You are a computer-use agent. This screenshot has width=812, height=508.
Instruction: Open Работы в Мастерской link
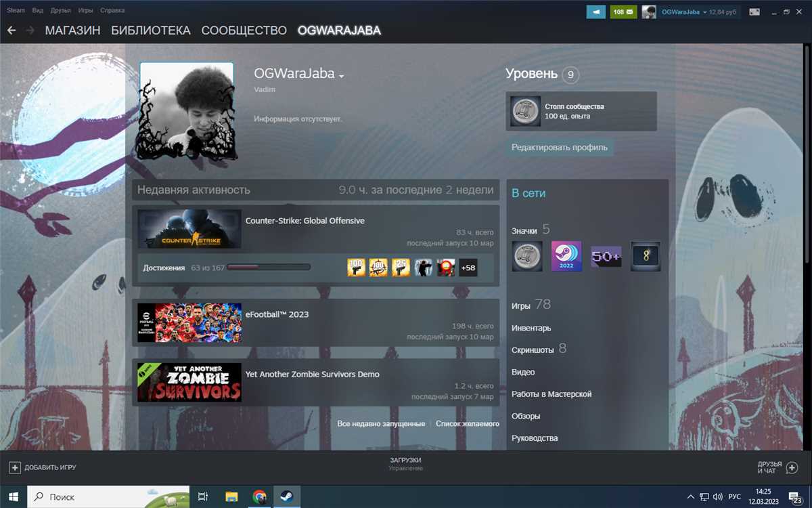point(551,394)
